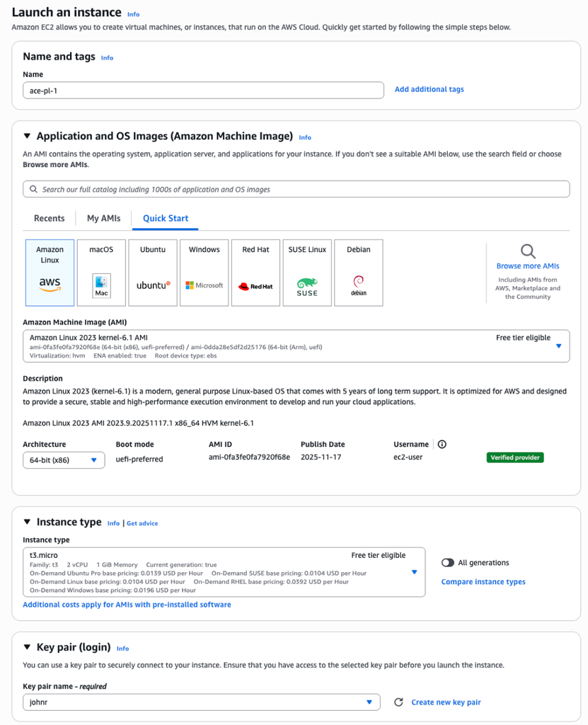
Task: Select the Ubuntu image tile
Action: (152, 272)
